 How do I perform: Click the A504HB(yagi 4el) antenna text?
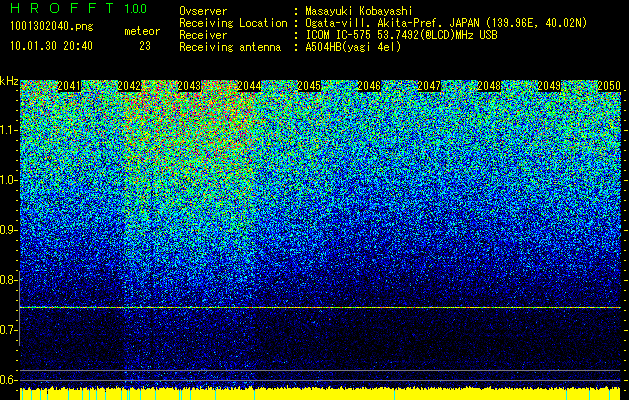(353, 47)
